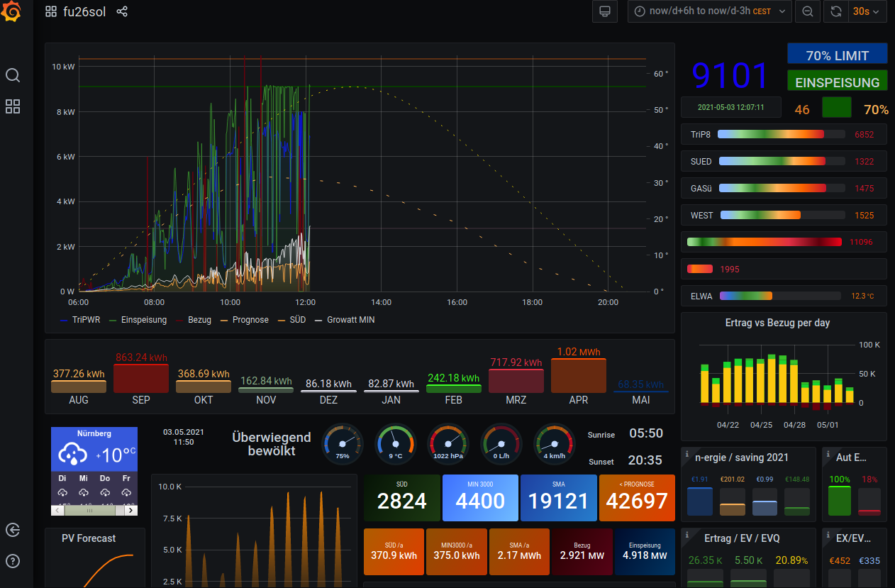895x588 pixels.
Task: Share the fu26sol dashboard via share icon
Action: [x=122, y=12]
